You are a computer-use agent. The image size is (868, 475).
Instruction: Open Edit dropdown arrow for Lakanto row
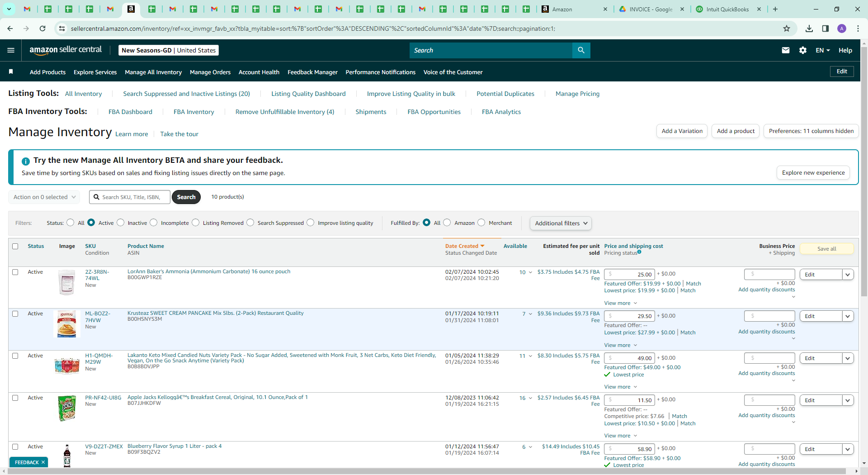pos(848,358)
